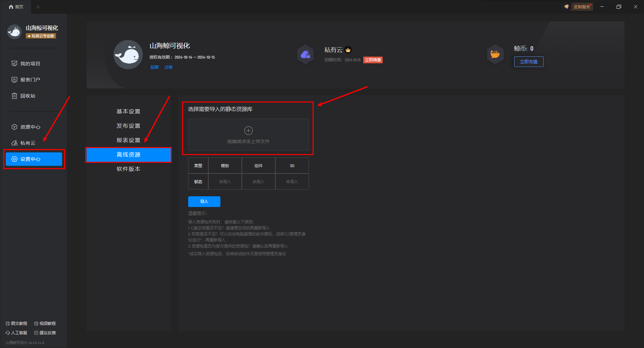Open the 回收站 recycle bin
The image size is (644, 348).
tap(23, 96)
